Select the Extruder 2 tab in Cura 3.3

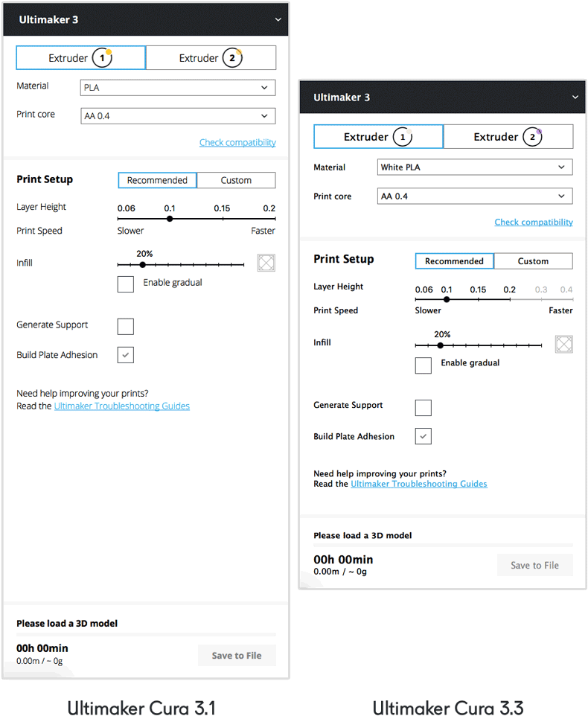pos(508,136)
